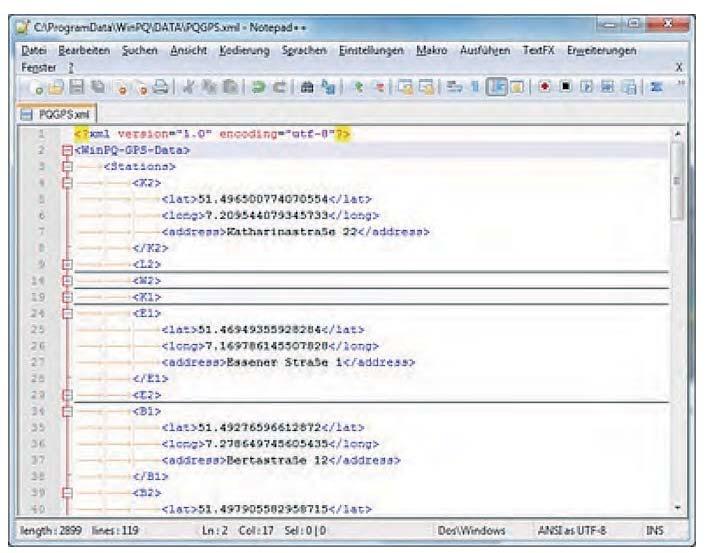Click the vertical scrollbar thumb

(677, 181)
